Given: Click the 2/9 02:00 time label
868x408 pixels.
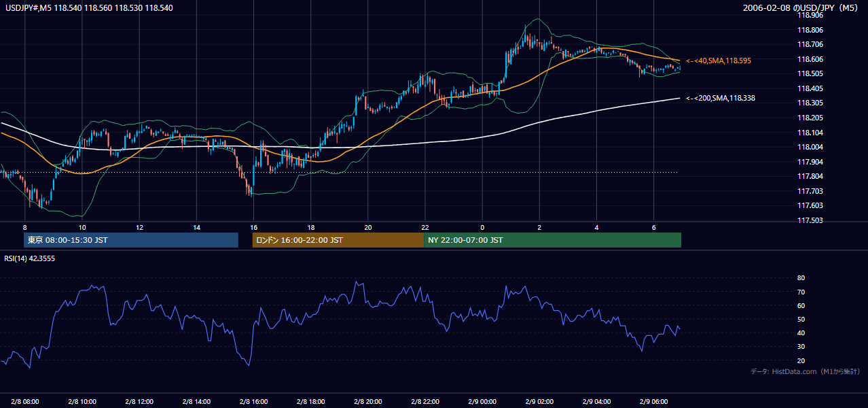Looking at the screenshot, I should tap(540, 401).
